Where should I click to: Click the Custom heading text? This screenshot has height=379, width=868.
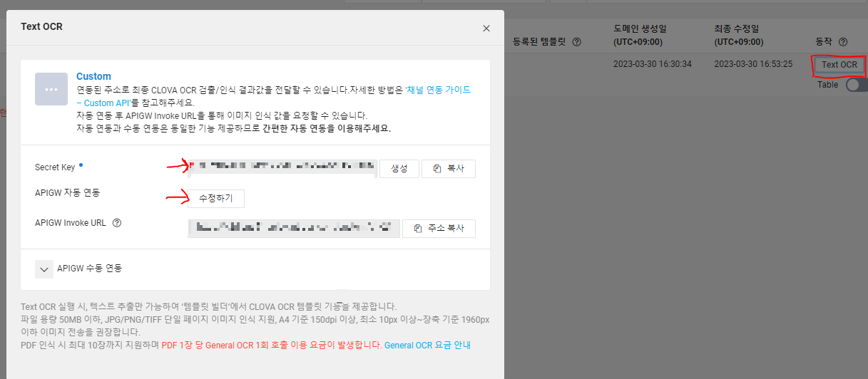pos(93,76)
